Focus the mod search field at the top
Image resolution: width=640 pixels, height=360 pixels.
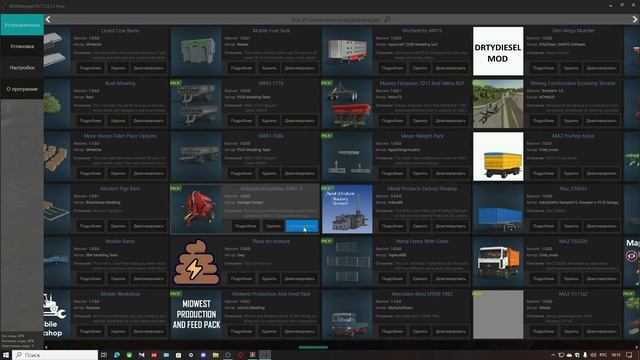(341, 19)
